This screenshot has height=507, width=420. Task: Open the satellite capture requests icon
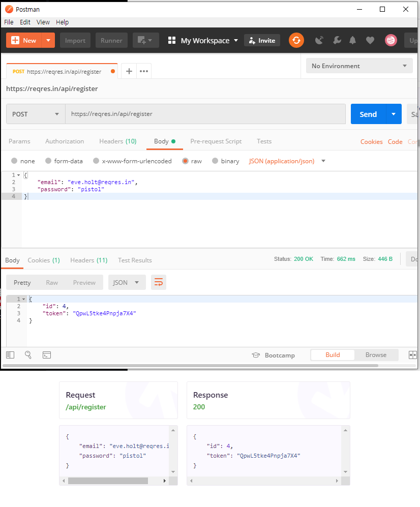[319, 40]
